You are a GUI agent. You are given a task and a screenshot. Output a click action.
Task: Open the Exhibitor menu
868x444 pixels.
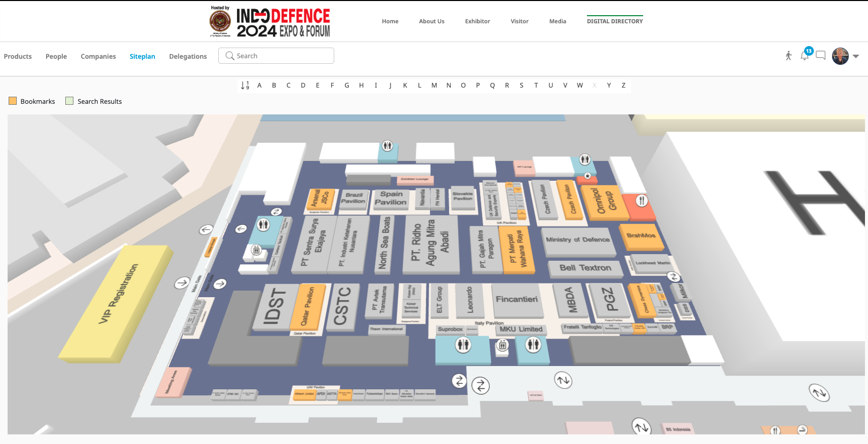[x=478, y=21]
